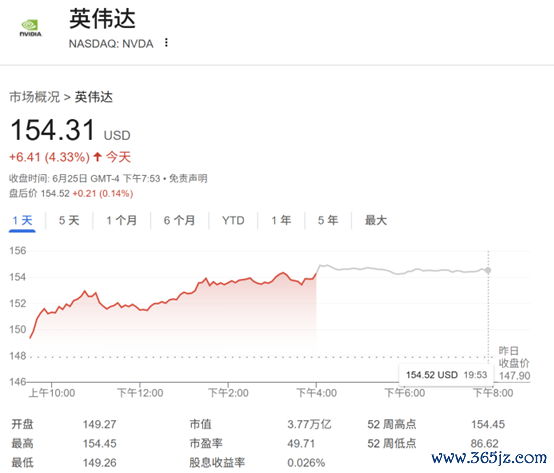This screenshot has height=473, width=554.
Task: Select the 1 天 time range tab
Action: pyautogui.click(x=22, y=220)
